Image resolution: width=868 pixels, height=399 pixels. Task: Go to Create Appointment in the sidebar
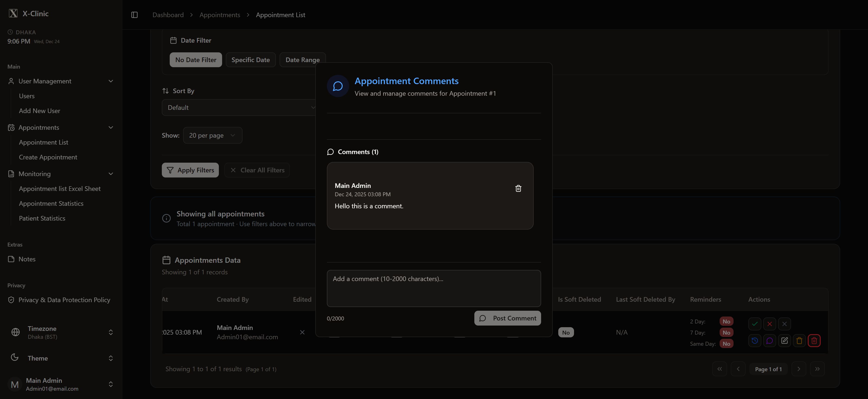click(48, 157)
